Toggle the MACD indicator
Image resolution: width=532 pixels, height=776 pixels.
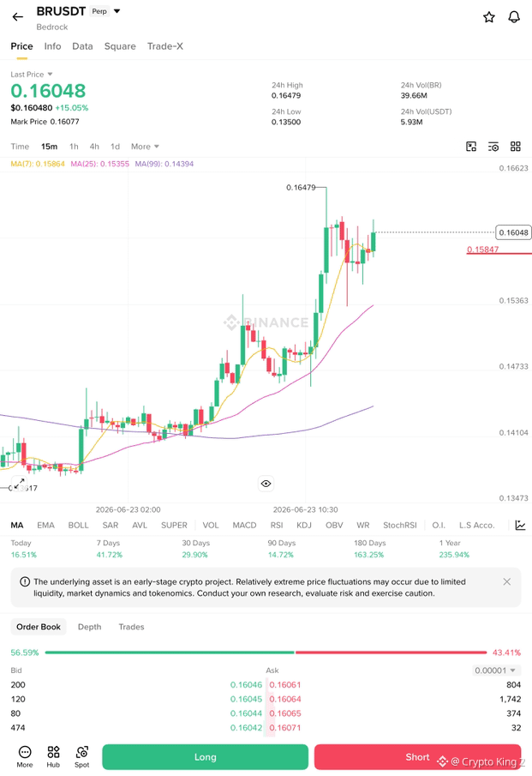coord(245,525)
